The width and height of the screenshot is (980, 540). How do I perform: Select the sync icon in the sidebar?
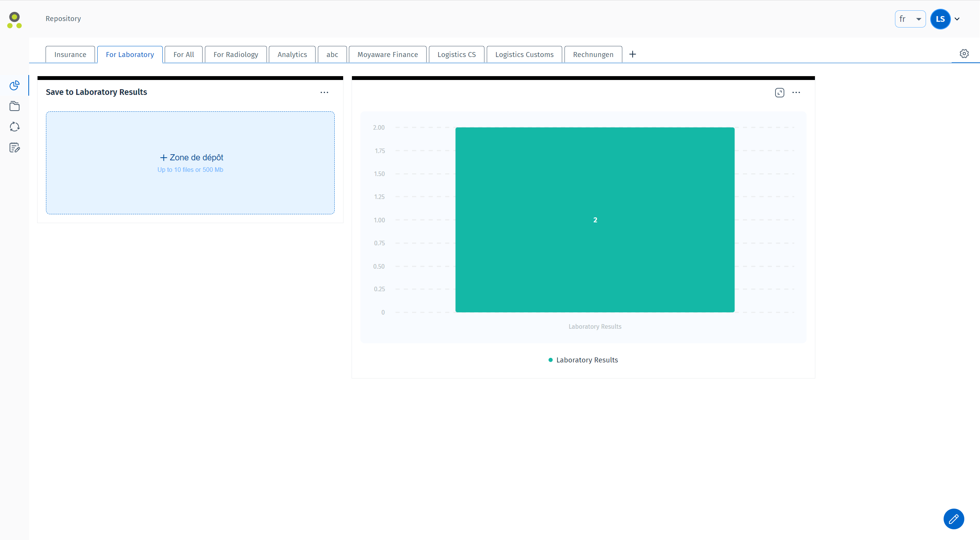[x=14, y=127]
